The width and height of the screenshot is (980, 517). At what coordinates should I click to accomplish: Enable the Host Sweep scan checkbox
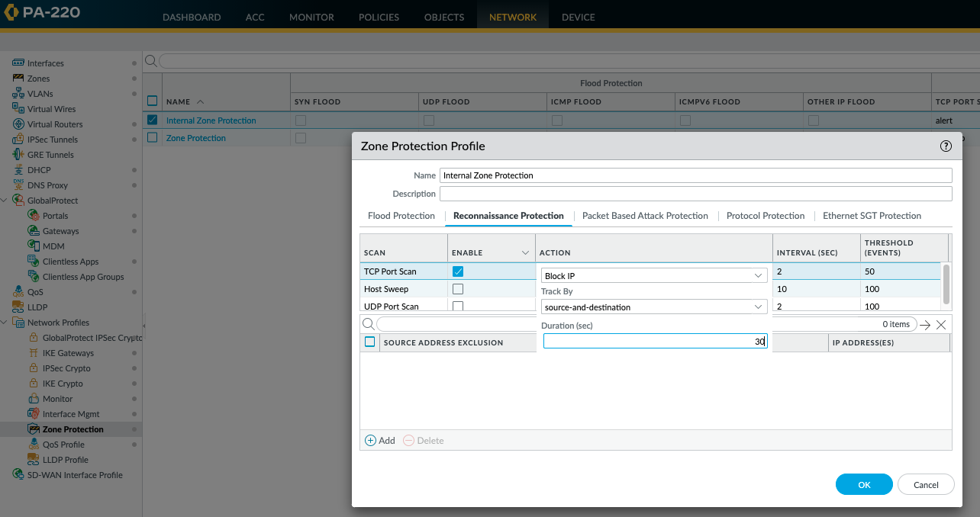pyautogui.click(x=457, y=289)
